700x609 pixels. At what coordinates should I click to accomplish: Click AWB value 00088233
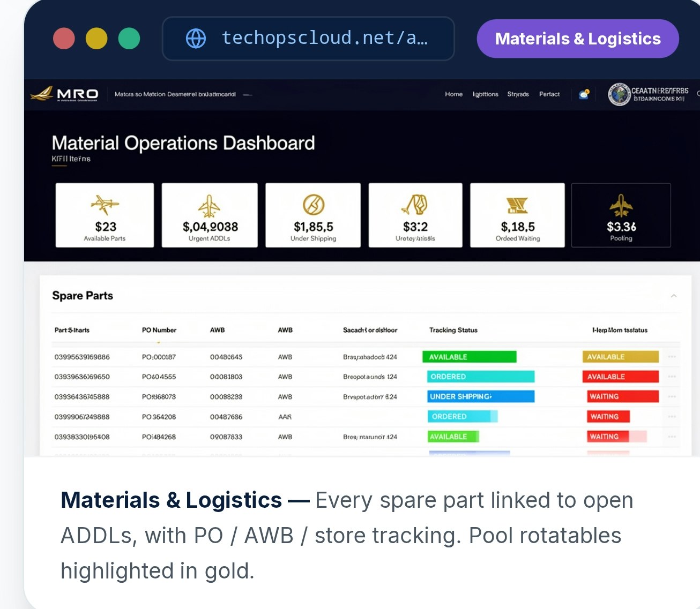pos(226,397)
